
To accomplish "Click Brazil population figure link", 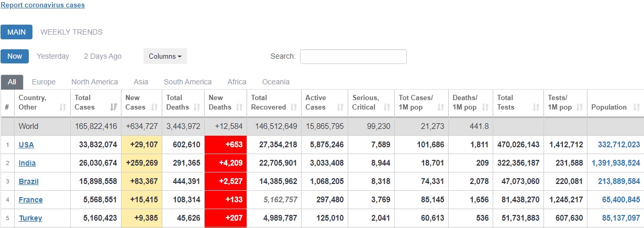I will [x=615, y=181].
